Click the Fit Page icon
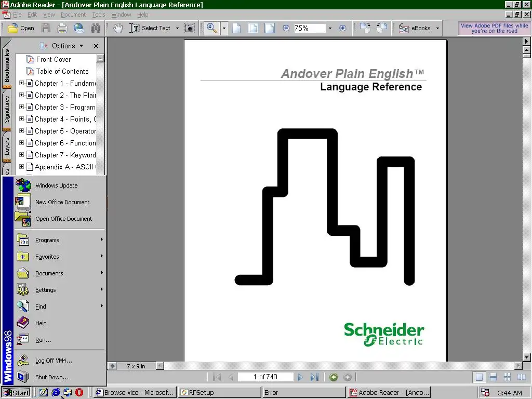This screenshot has width=532, height=399. click(253, 28)
